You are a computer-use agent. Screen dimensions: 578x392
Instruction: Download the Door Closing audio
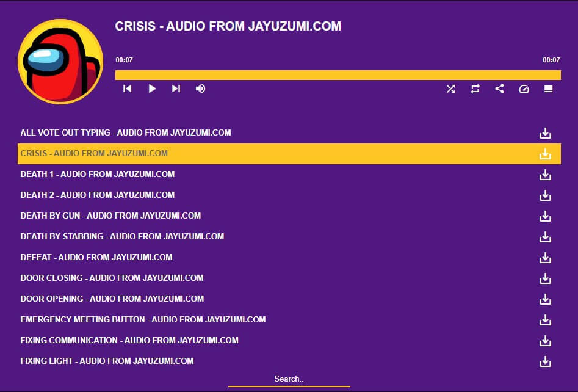point(545,278)
